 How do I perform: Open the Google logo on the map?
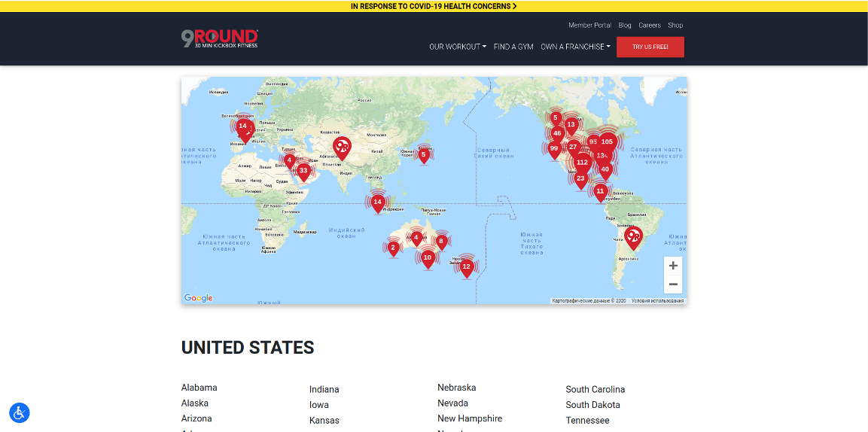[198, 298]
